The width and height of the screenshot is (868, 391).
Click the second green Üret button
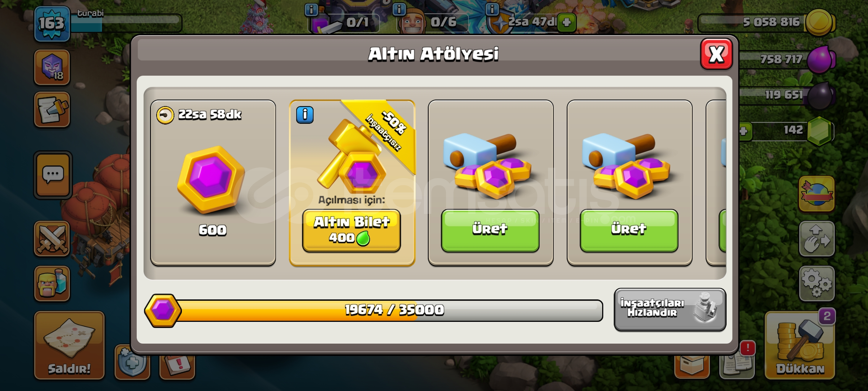click(629, 230)
